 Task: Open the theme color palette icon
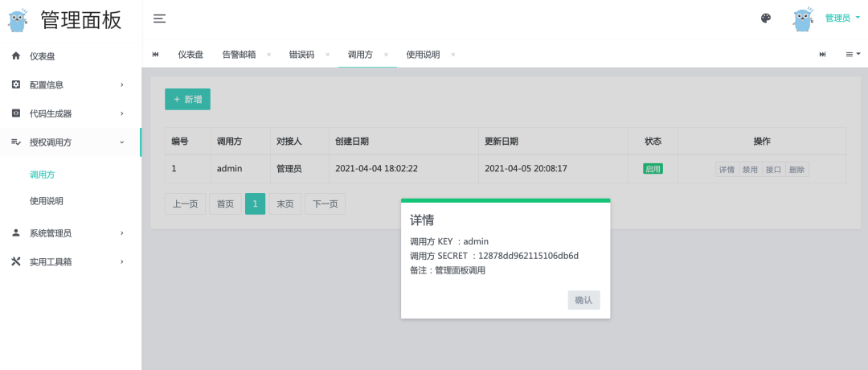pyautogui.click(x=766, y=18)
